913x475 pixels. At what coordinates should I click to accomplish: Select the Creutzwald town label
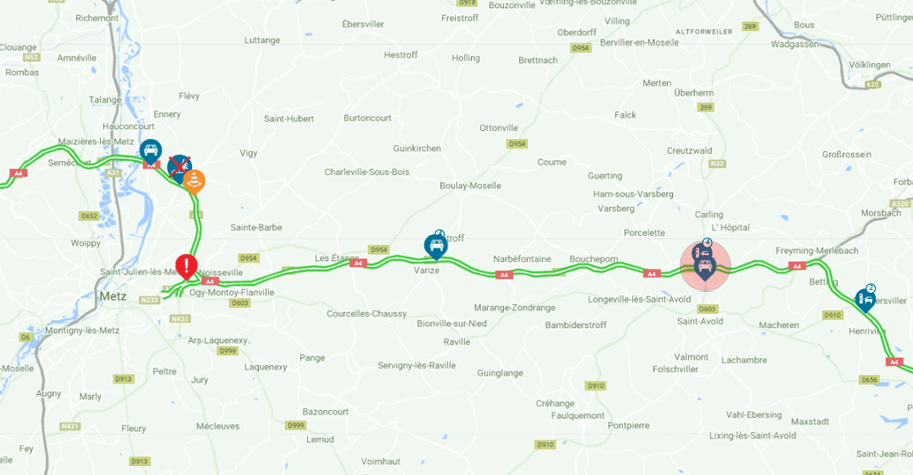(x=689, y=151)
